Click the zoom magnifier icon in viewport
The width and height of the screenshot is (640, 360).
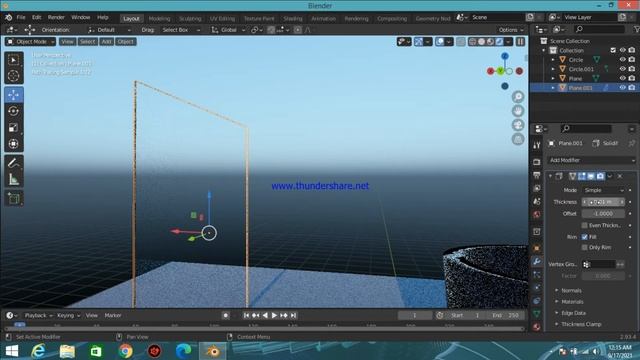[x=518, y=97]
